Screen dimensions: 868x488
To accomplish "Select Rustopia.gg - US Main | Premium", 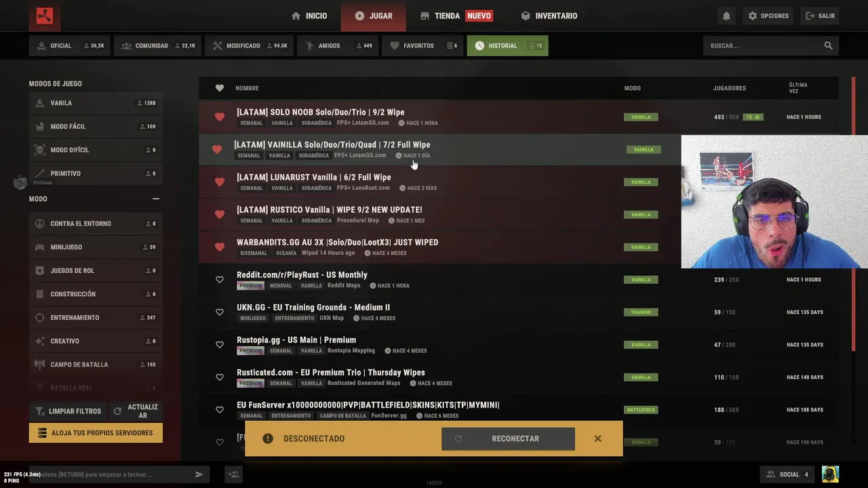I will click(519, 344).
